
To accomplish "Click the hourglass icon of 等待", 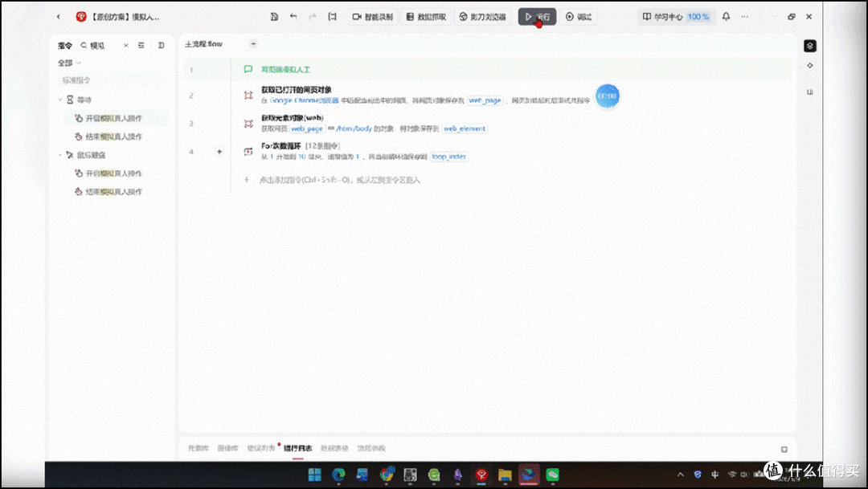I will (x=70, y=100).
